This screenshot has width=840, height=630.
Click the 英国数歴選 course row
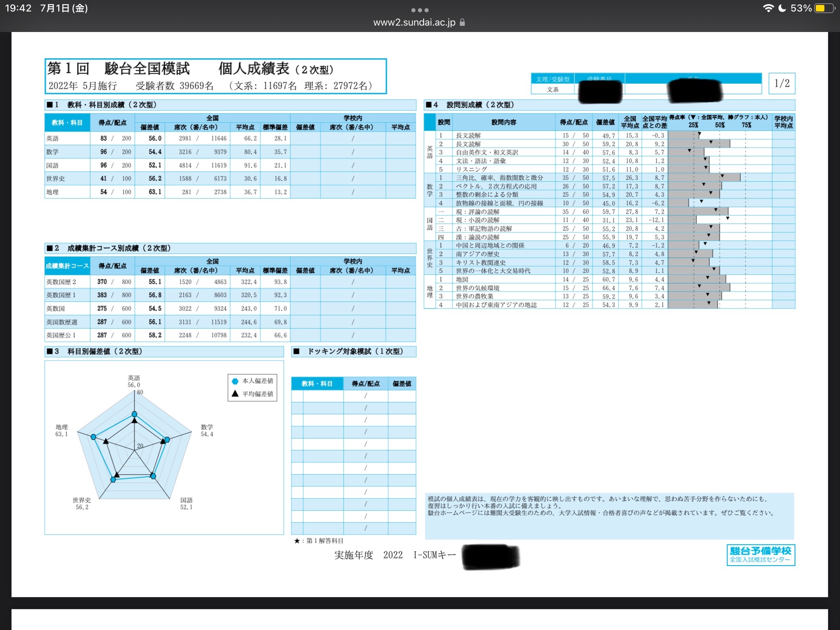[x=230, y=322]
